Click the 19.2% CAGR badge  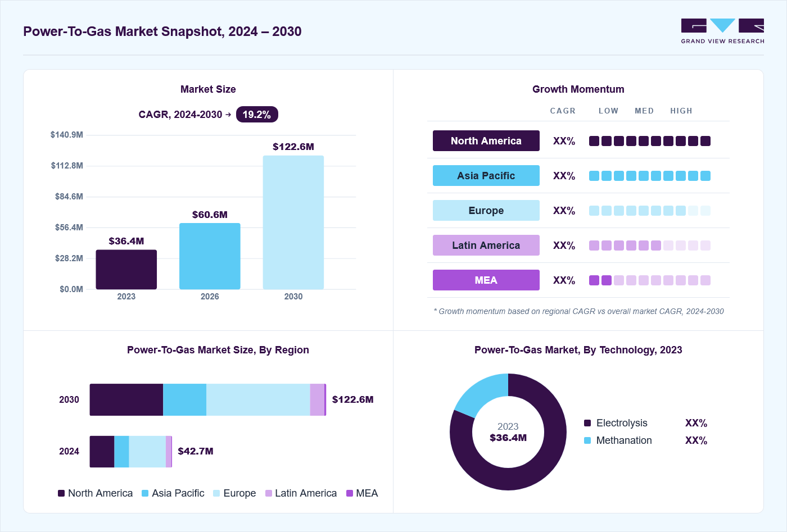(257, 115)
